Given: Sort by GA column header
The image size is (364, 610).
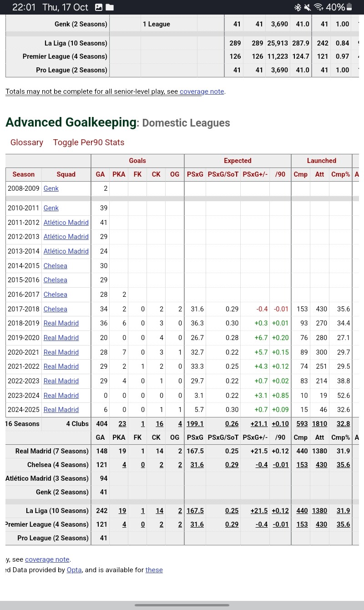Looking at the screenshot, I should pyautogui.click(x=100, y=174).
